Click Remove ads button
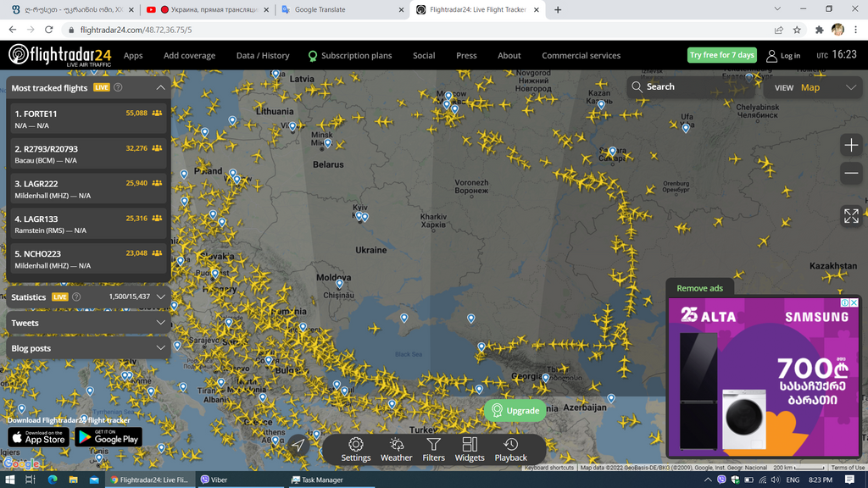 tap(699, 288)
